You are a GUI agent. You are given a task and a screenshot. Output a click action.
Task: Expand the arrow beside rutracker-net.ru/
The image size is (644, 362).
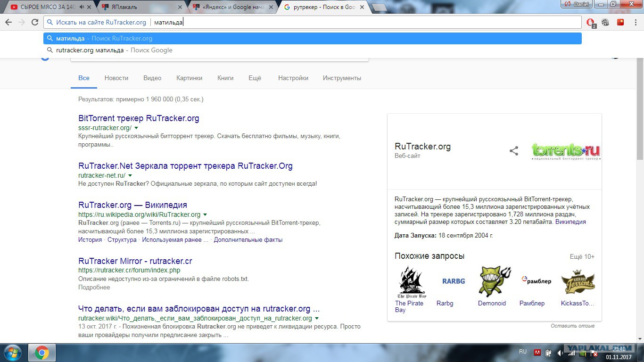coord(130,175)
